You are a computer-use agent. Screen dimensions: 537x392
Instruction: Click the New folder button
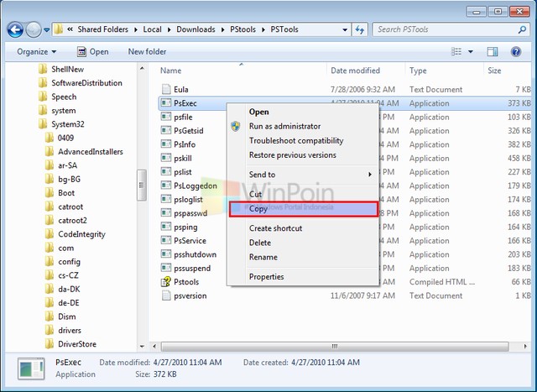[148, 52]
